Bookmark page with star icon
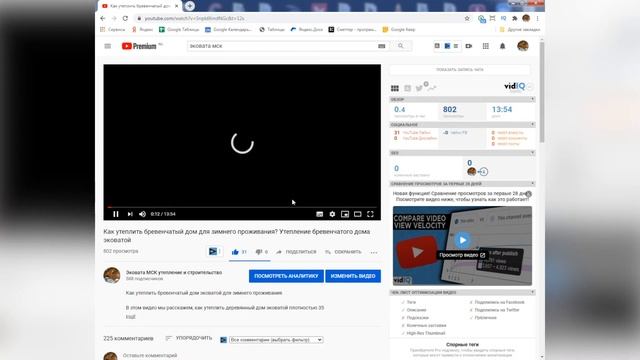Viewport: 640px width, 360px height. [x=467, y=18]
